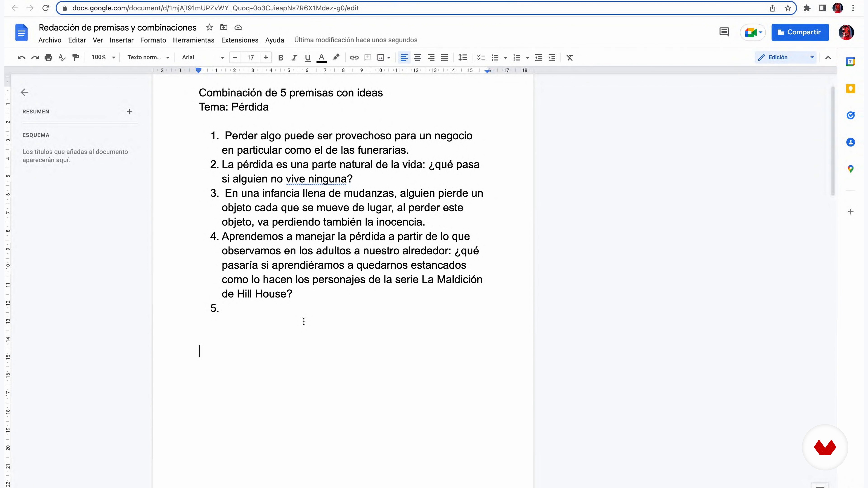868x488 pixels.
Task: Open text color picker letter A
Action: coord(322,58)
